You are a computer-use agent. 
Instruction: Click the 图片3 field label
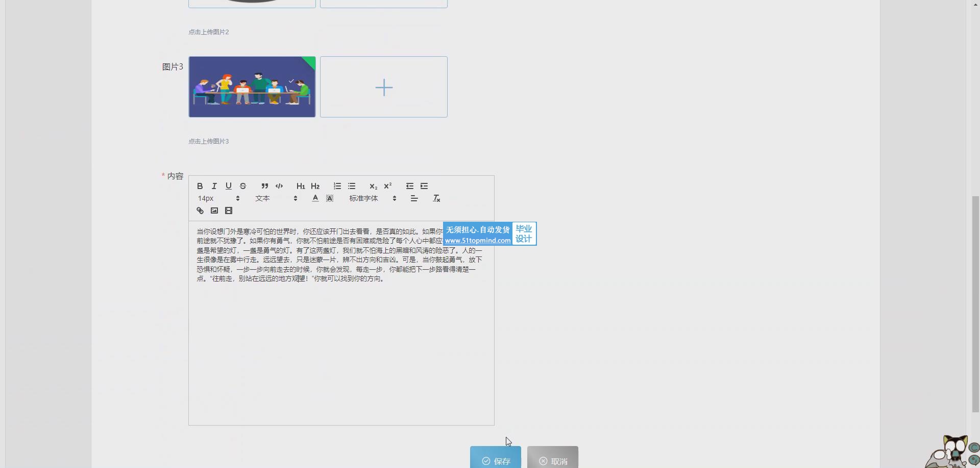pos(173,67)
